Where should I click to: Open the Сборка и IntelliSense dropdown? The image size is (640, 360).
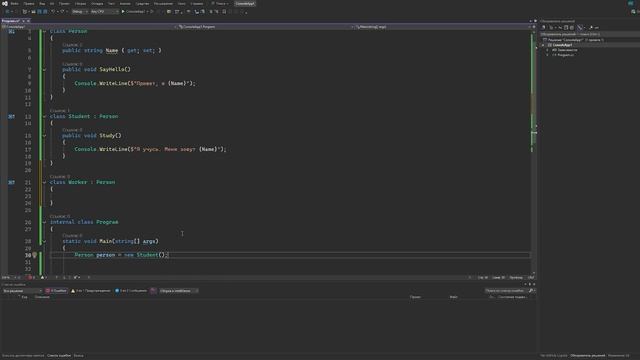pyautogui.click(x=178, y=291)
